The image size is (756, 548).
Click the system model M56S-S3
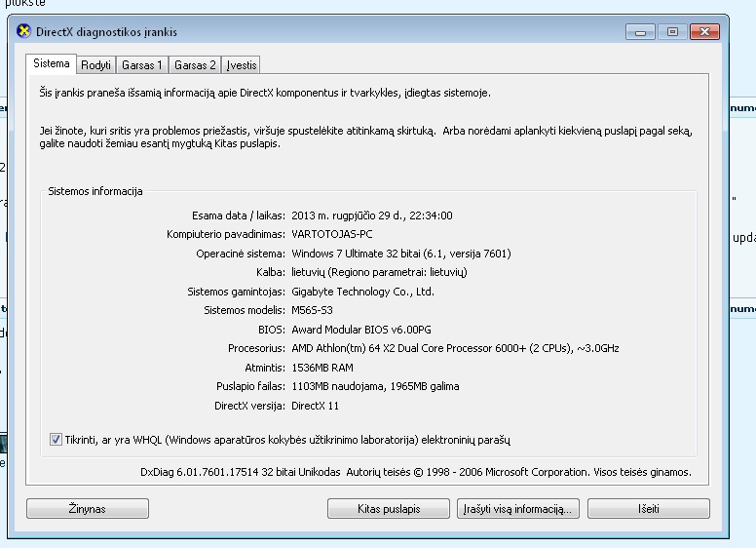pyautogui.click(x=312, y=311)
